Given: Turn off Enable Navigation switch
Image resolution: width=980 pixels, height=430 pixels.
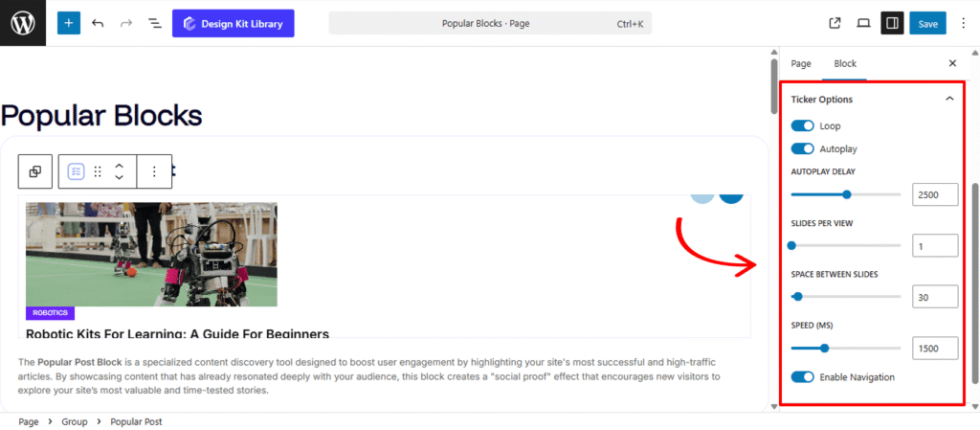Looking at the screenshot, I should (802, 377).
